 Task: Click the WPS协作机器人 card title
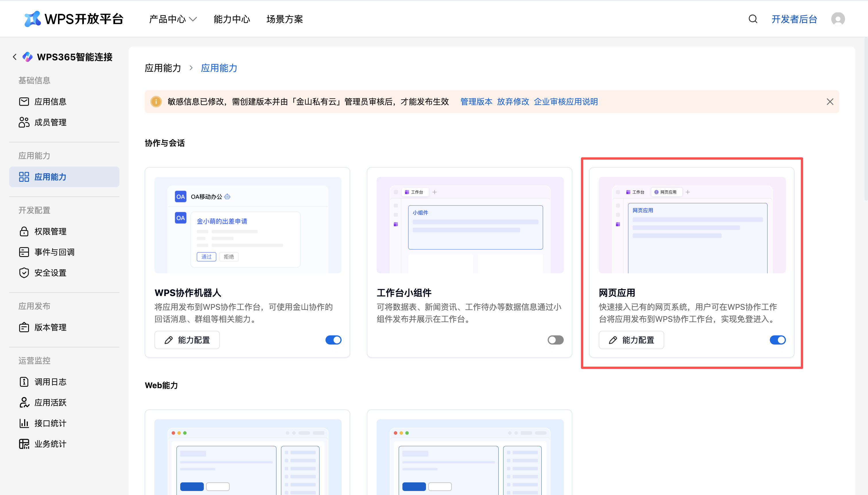tap(188, 292)
